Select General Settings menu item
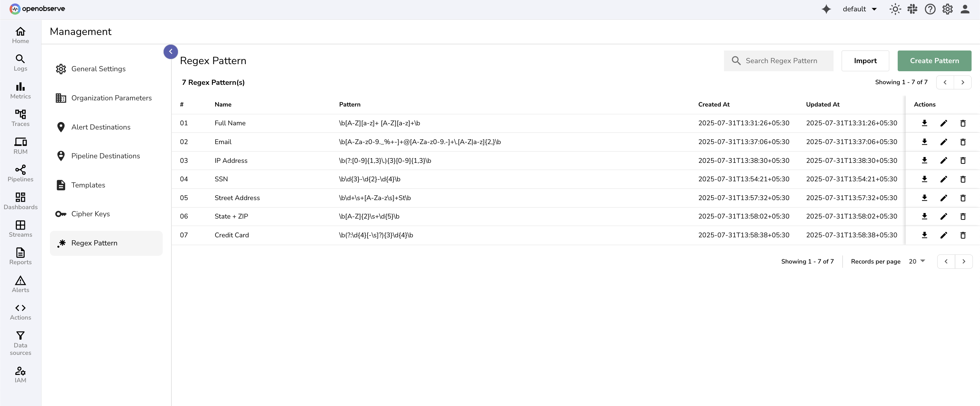 click(106, 69)
